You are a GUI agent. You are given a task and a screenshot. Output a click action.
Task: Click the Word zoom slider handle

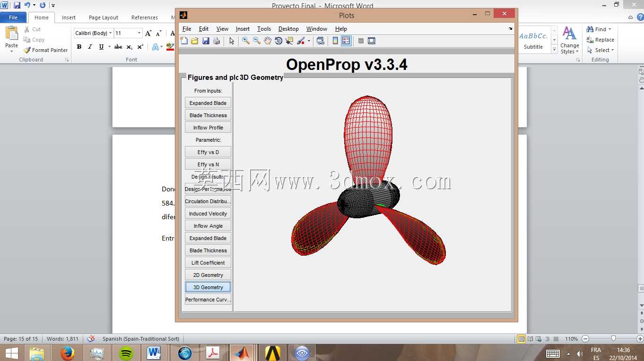pos(613,339)
